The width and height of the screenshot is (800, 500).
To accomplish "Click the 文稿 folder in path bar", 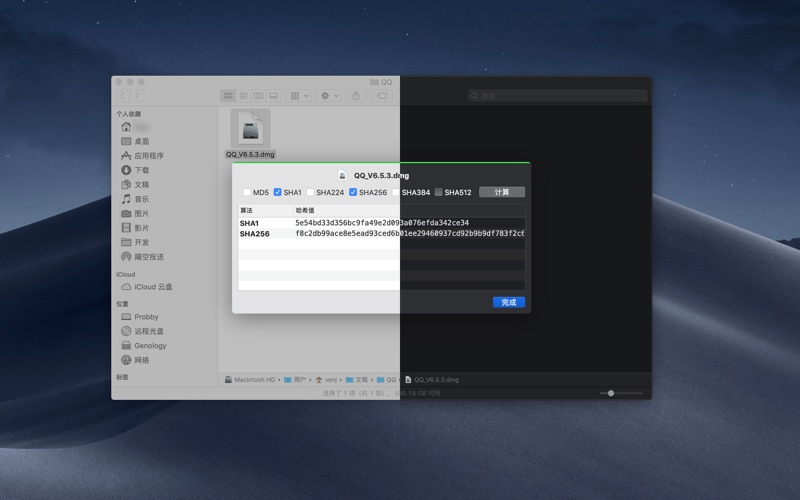I will 356,380.
